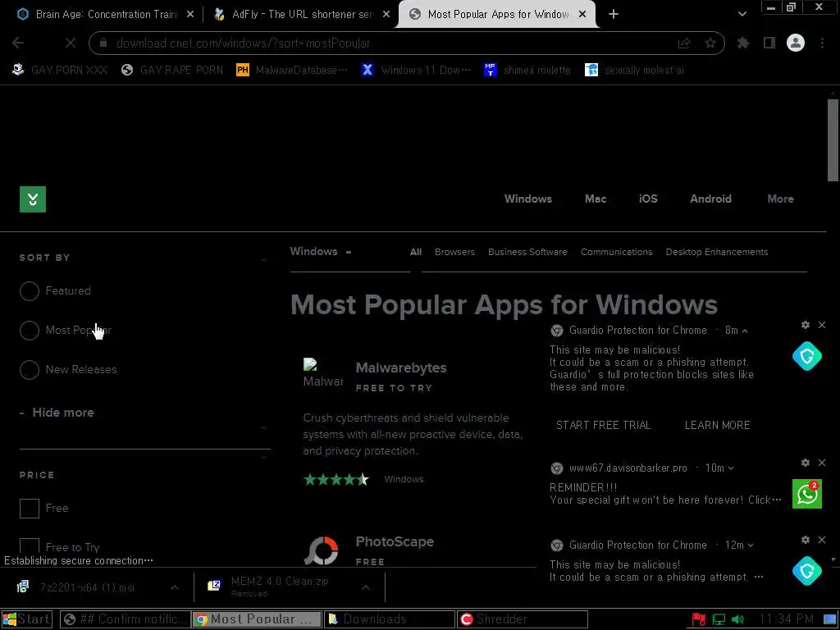This screenshot has height=630, width=840.
Task: Open the Shredder taskbar item
Action: [x=523, y=619]
